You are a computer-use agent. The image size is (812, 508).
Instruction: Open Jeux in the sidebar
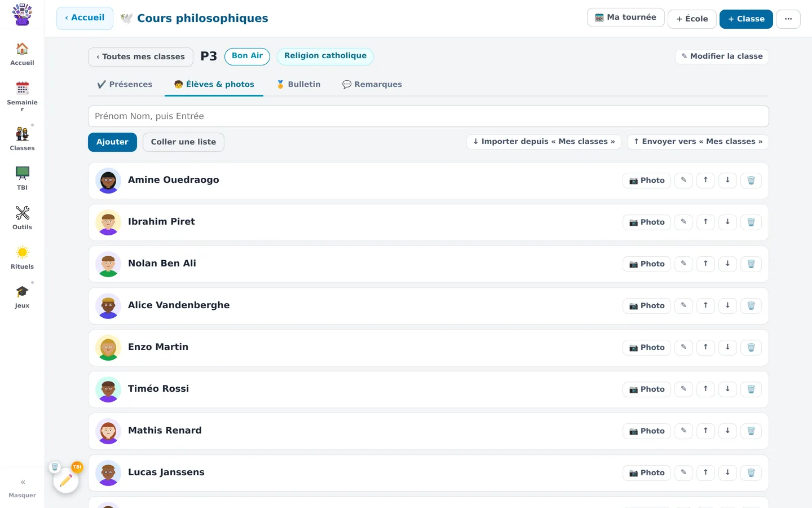(x=22, y=297)
